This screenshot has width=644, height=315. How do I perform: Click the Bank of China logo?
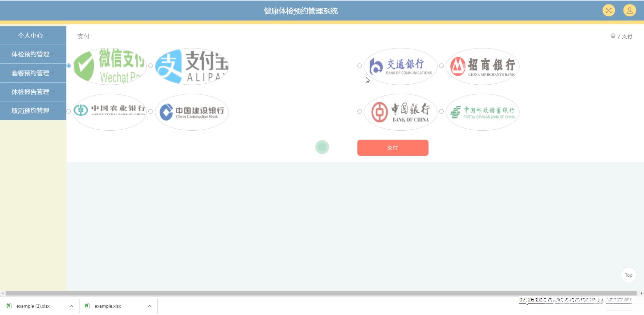401,112
